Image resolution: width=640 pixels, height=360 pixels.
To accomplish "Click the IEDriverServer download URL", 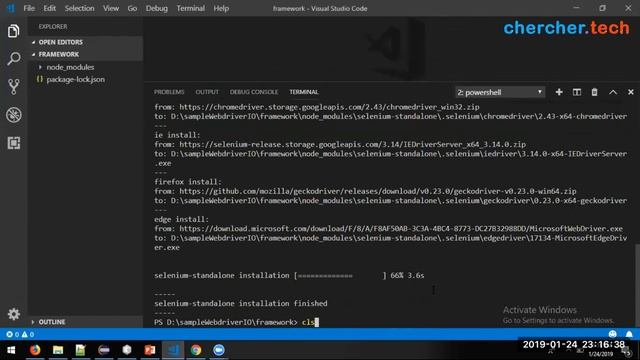I will [x=353, y=144].
